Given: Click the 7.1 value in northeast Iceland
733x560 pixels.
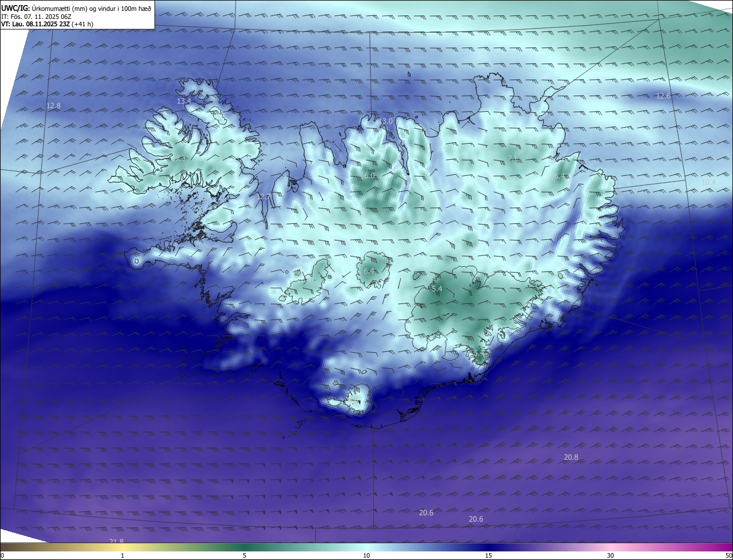Looking at the screenshot, I should point(513,158).
